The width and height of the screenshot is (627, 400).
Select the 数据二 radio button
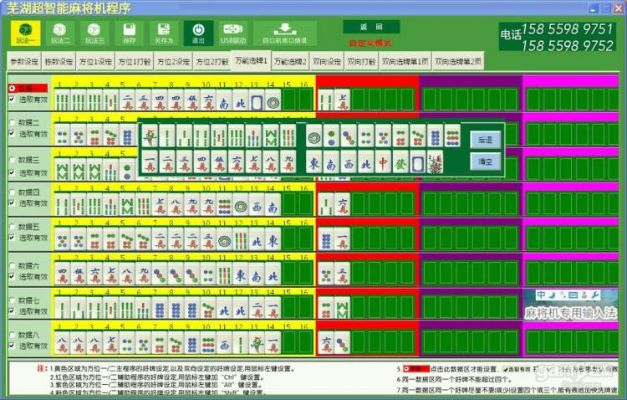[x=12, y=122]
